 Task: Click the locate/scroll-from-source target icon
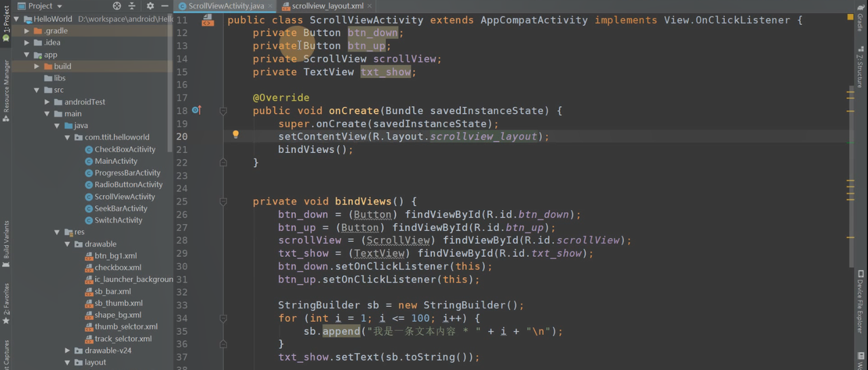(x=117, y=5)
